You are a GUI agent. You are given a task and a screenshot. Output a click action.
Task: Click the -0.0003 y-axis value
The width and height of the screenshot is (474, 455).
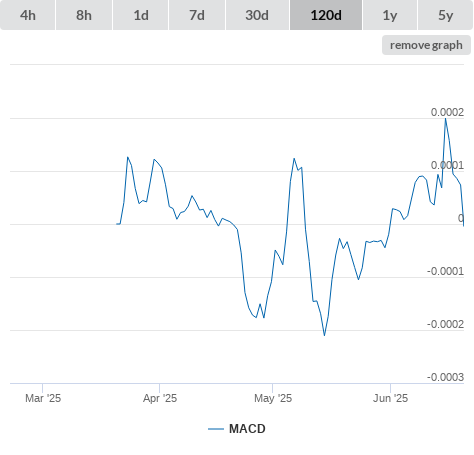point(445,377)
